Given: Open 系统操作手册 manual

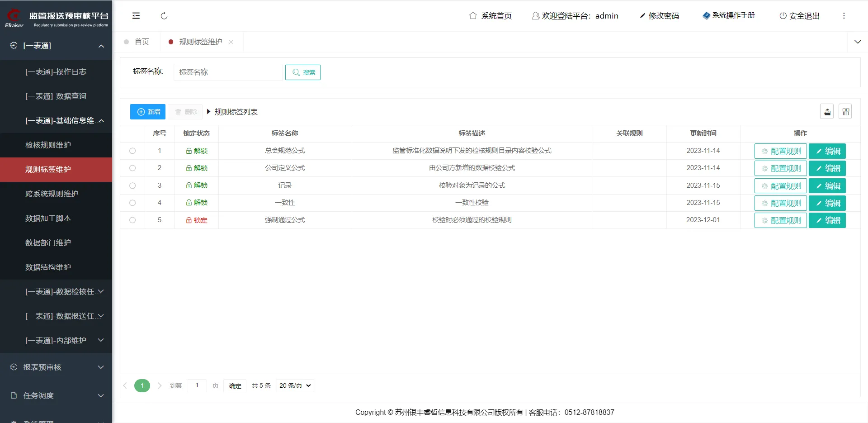Looking at the screenshot, I should 729,15.
